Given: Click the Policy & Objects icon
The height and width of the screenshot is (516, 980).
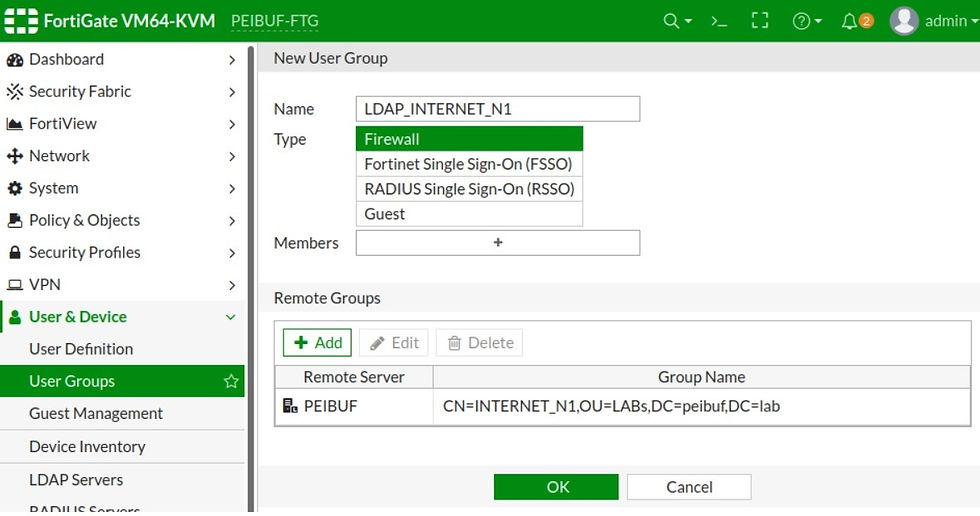Looking at the screenshot, I should (x=14, y=220).
